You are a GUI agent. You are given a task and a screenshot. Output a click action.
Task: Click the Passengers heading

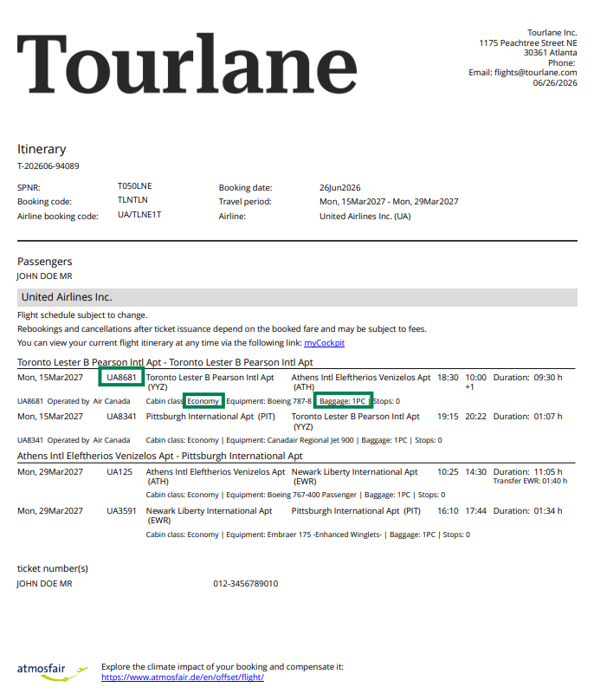point(45,262)
